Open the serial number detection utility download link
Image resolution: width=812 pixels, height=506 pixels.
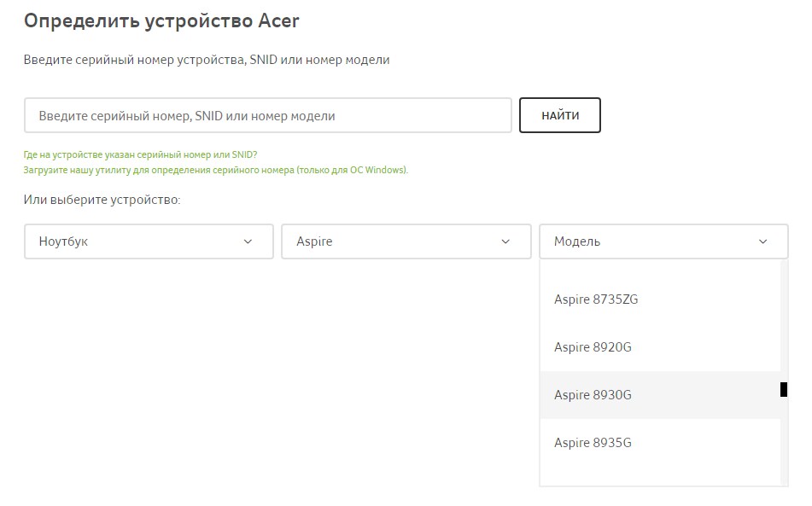[215, 170]
